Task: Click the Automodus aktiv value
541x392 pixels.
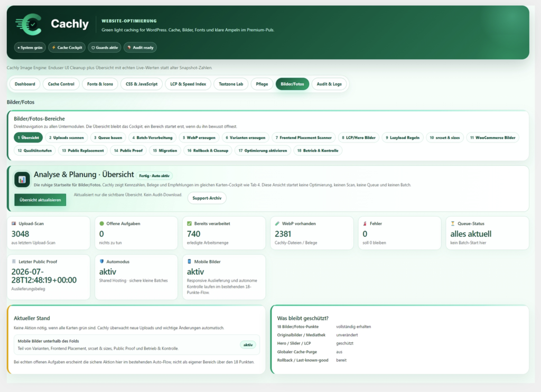Action: pos(108,272)
